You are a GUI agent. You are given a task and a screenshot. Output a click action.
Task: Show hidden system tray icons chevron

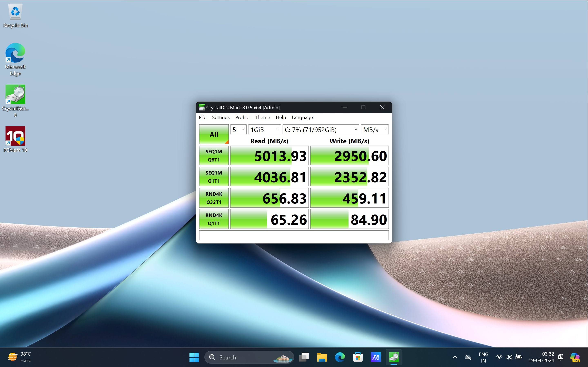pos(455,357)
